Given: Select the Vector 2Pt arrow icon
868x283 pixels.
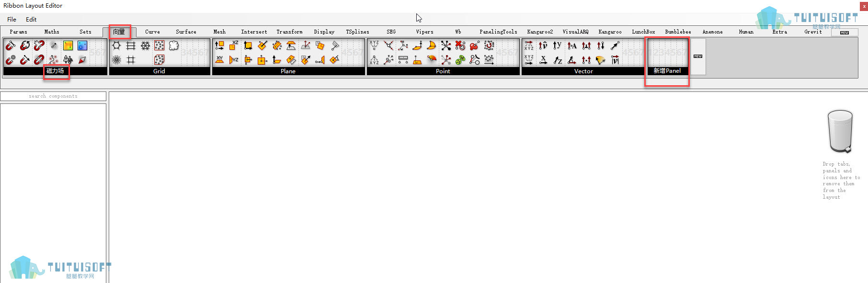Looking at the screenshot, I should click(x=615, y=45).
